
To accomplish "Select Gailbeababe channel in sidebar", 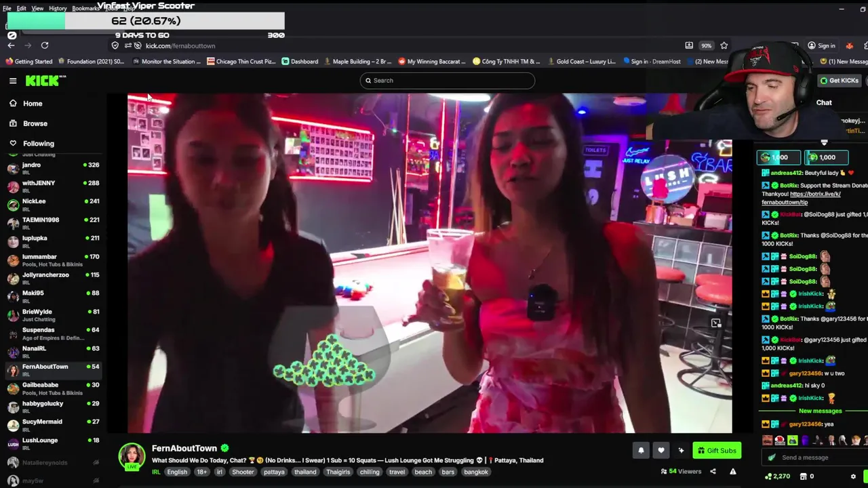I will pyautogui.click(x=53, y=388).
